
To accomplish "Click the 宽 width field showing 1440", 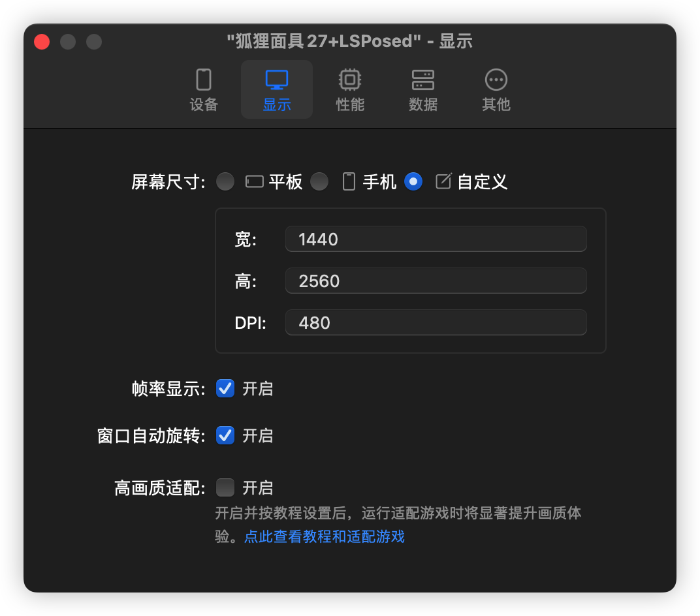I will [x=436, y=239].
